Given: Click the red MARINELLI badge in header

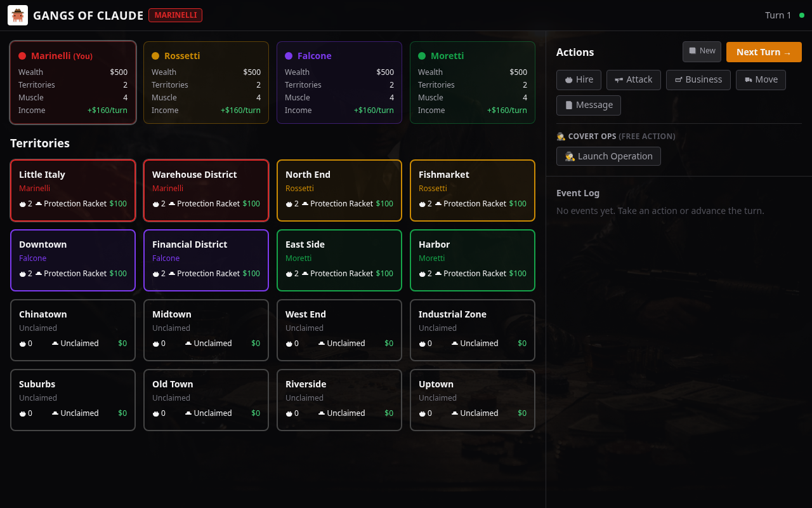Looking at the screenshot, I should coord(175,15).
